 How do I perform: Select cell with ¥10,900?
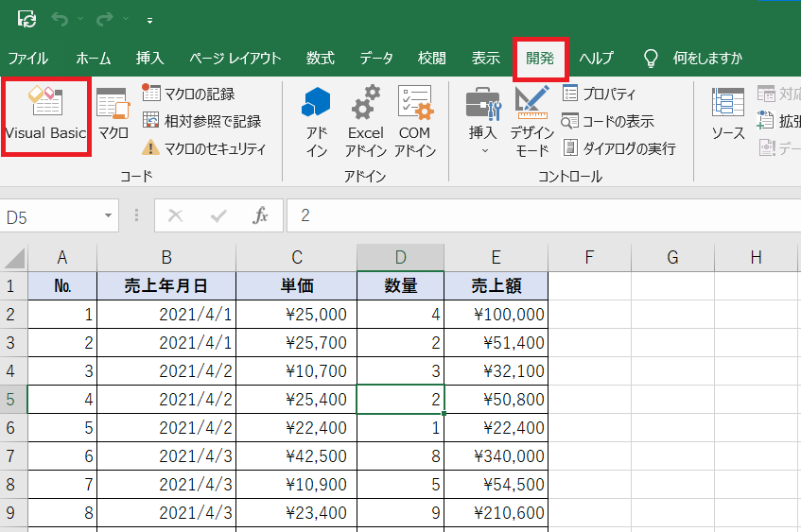tap(297, 485)
